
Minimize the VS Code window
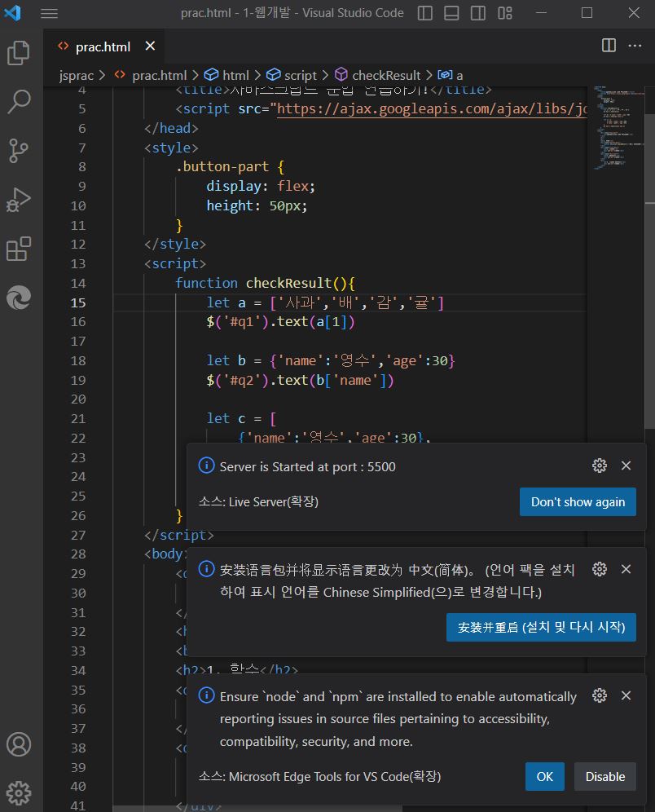tap(541, 13)
